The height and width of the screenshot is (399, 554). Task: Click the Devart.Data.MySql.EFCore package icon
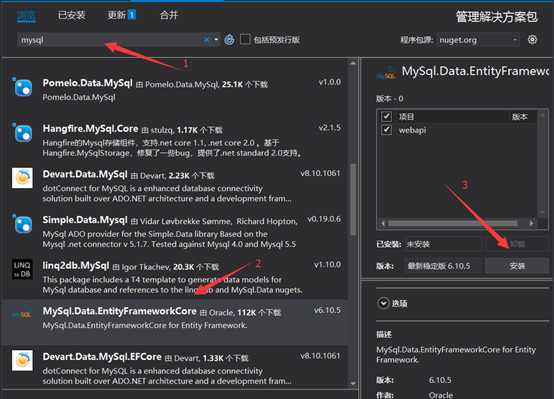tap(22, 360)
